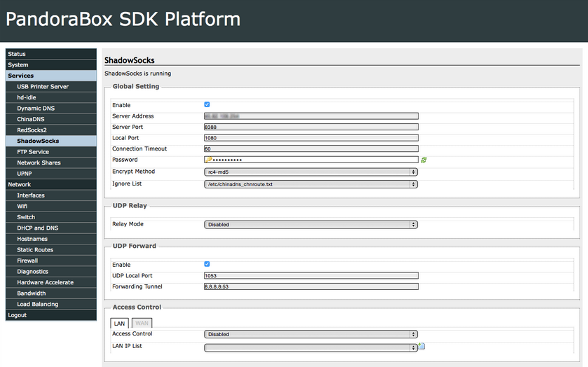Expand the LAN IP List dropdown
The height and width of the screenshot is (367, 588).
click(x=310, y=347)
